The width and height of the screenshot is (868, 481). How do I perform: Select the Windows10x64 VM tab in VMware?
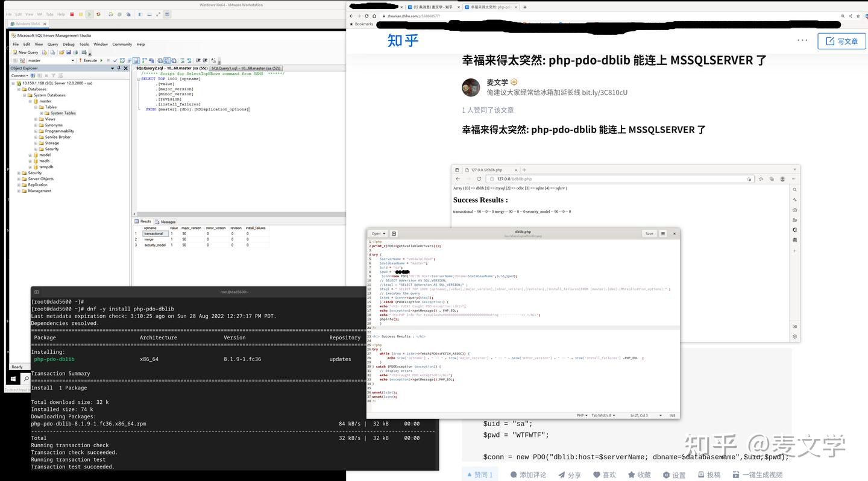coord(28,24)
